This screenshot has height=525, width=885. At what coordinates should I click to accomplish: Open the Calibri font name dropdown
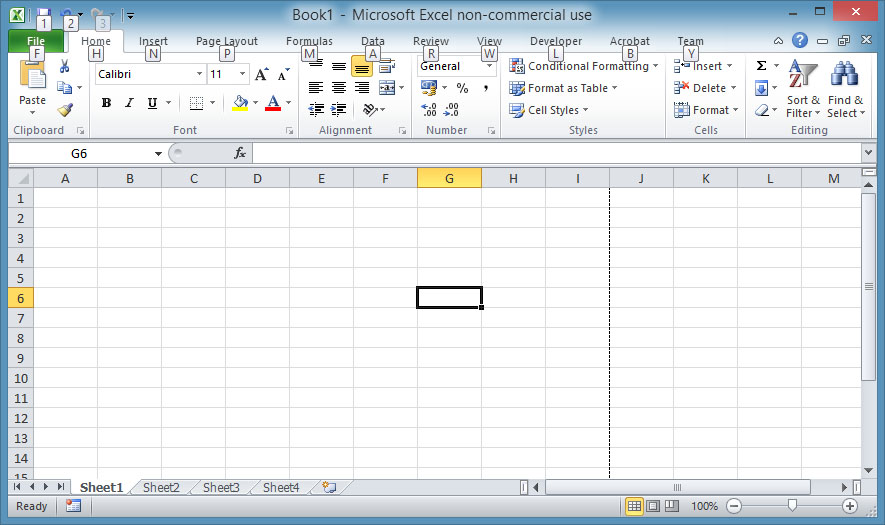click(199, 75)
